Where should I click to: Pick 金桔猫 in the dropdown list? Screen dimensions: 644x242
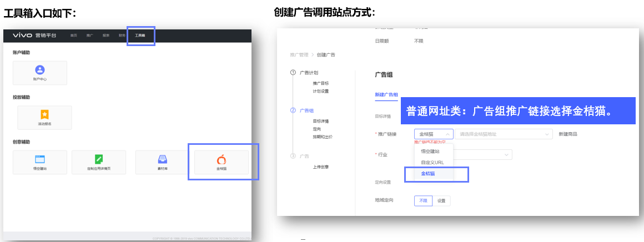(428, 174)
